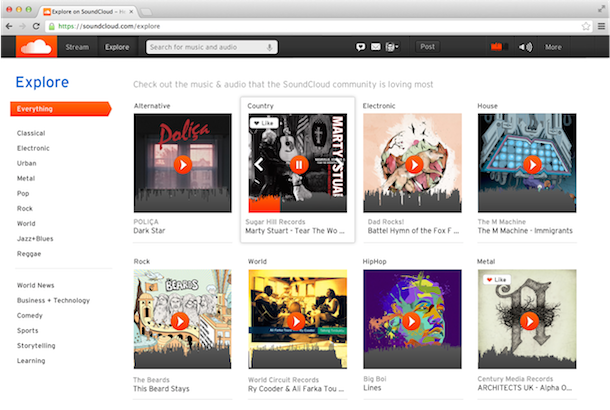The image size is (610, 410).
Task: Click the SoundCloud cloud logo
Action: click(37, 47)
